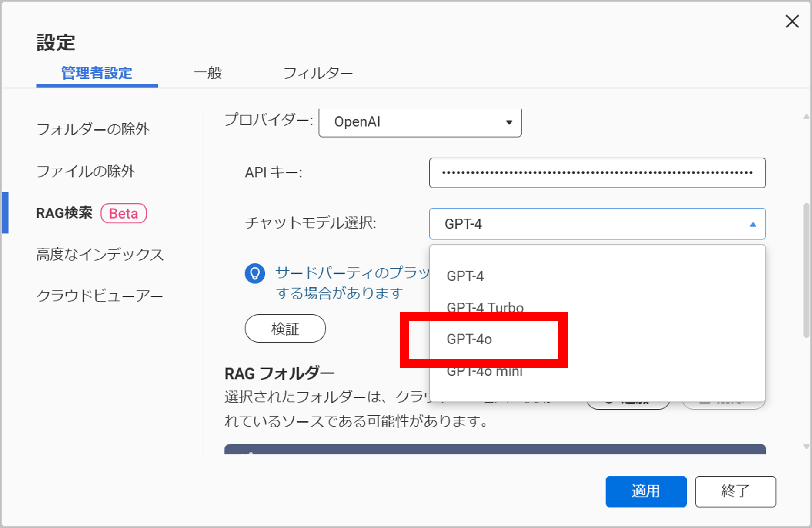Click the lightbulb tip icon
812x528 pixels.
click(255, 274)
